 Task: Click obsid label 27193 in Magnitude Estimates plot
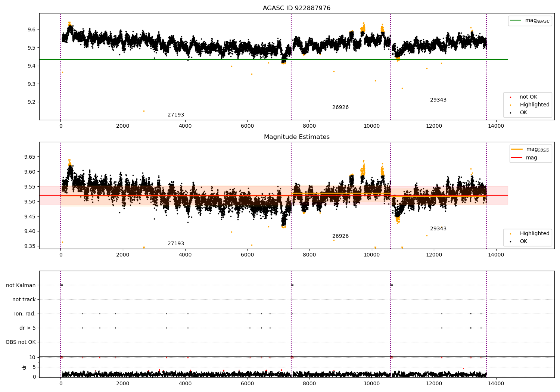176,244
